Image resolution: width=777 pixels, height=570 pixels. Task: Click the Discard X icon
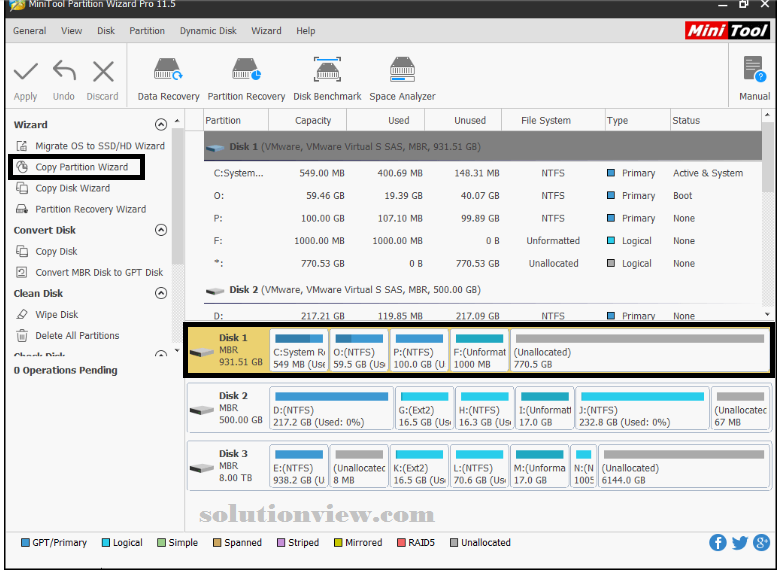pos(103,72)
